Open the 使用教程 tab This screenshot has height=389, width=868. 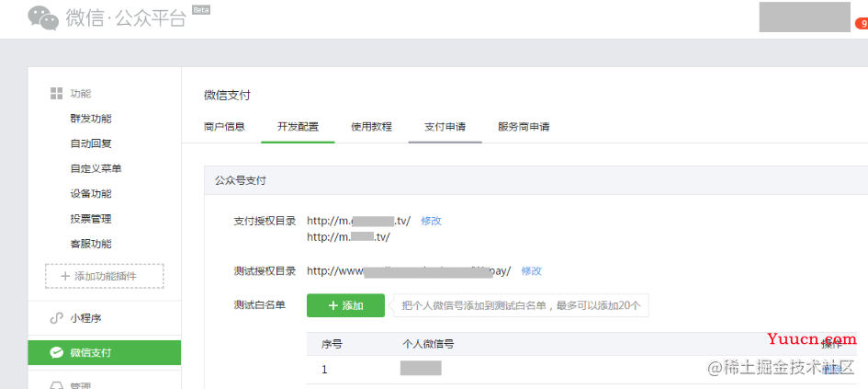click(371, 126)
